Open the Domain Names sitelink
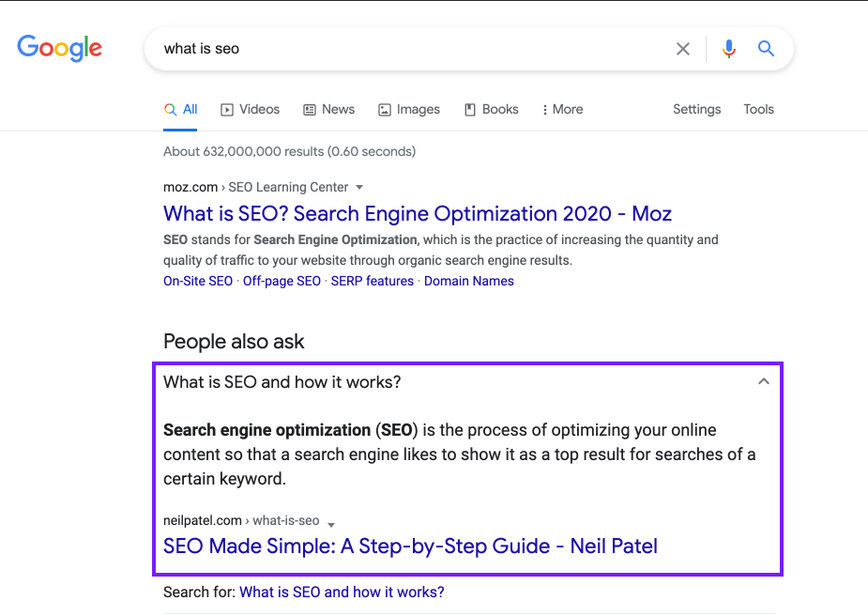The height and width of the screenshot is (616, 868). pos(468,282)
